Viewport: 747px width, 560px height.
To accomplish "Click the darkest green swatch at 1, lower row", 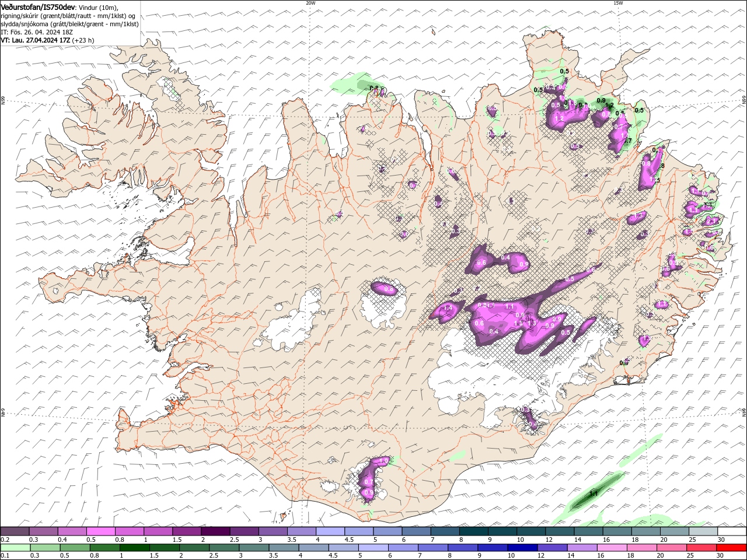I will (134, 548).
